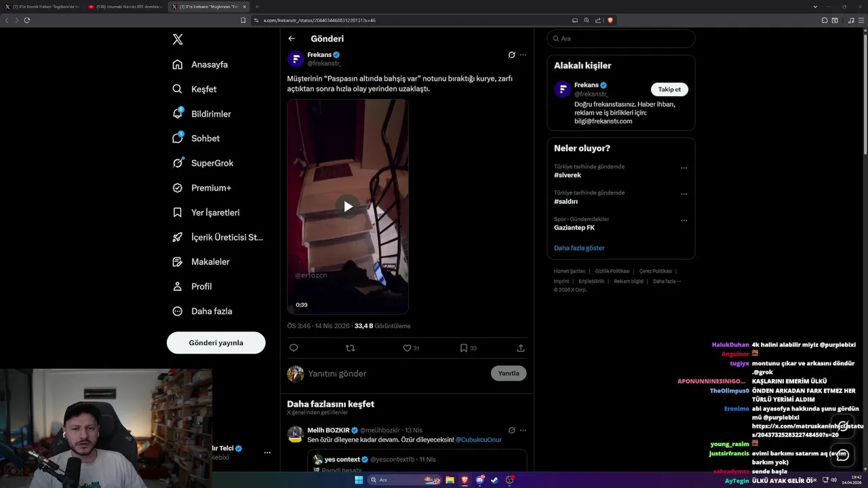This screenshot has height=488, width=868.
Task: Expand Daha fazla footer menu
Action: point(667,281)
